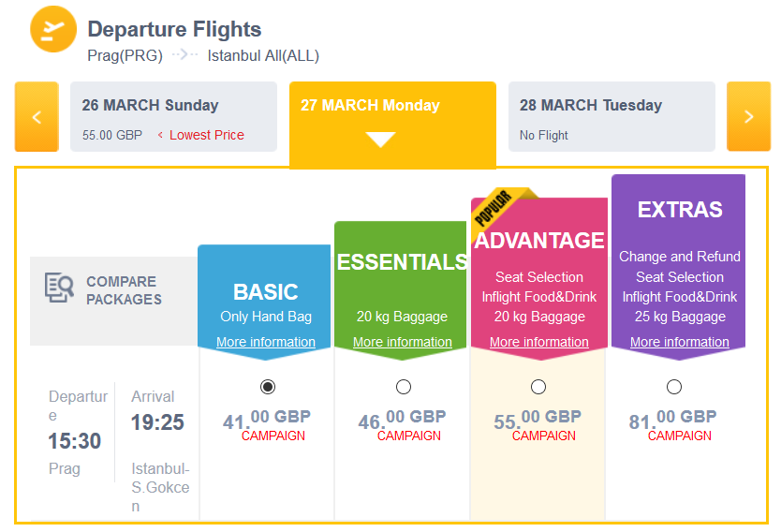This screenshot has width=781, height=532.
Task: Go to previous dates with left arrow
Action: pyautogui.click(x=37, y=116)
